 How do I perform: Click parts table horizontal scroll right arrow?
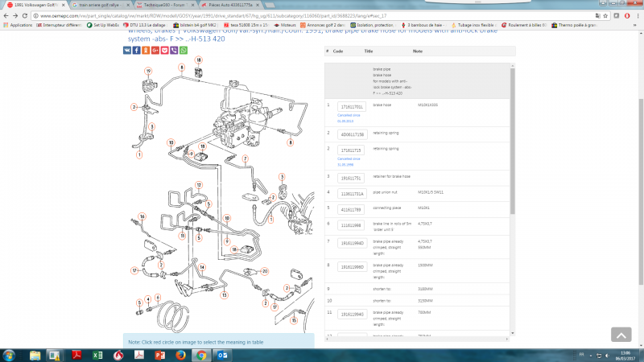pyautogui.click(x=507, y=339)
